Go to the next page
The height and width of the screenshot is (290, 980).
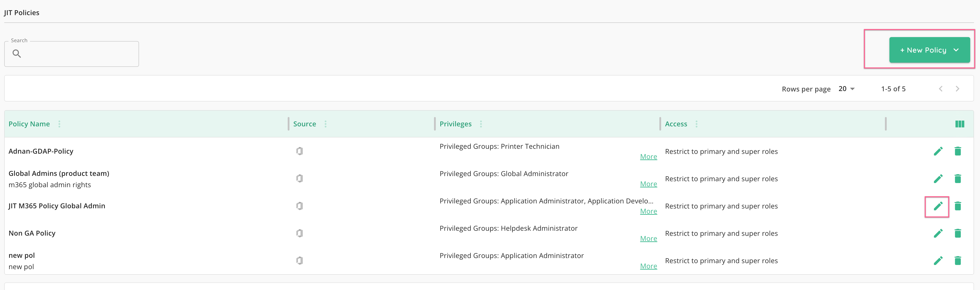pyautogui.click(x=958, y=89)
